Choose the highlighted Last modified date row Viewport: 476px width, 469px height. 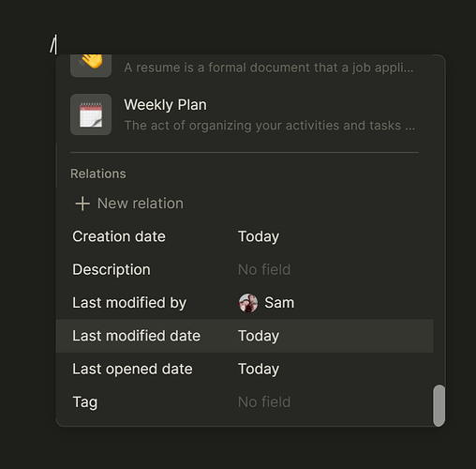[x=245, y=336]
